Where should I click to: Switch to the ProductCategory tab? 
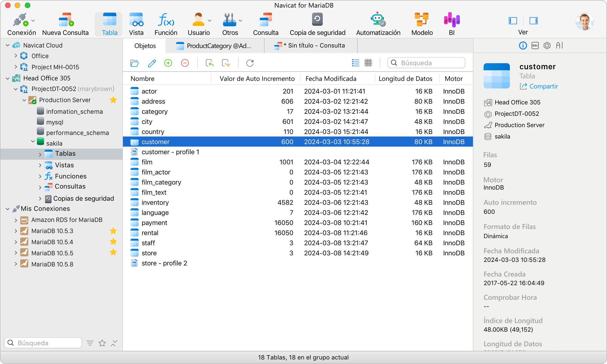tap(214, 46)
